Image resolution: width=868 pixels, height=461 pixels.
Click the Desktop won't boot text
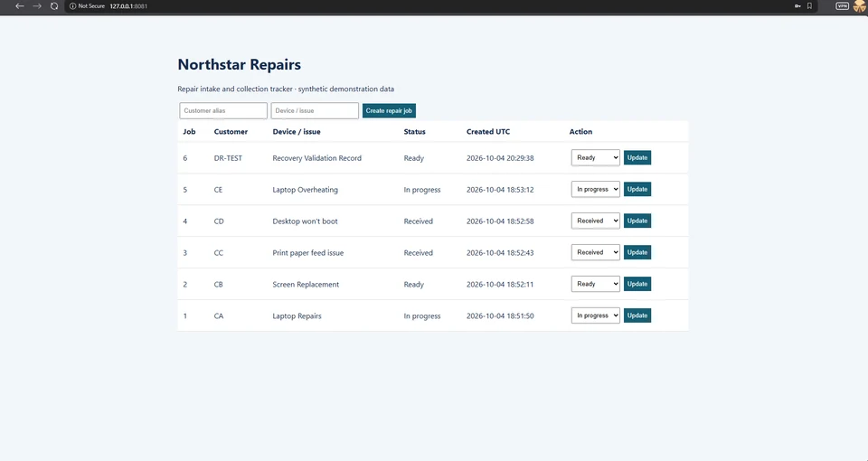(305, 221)
